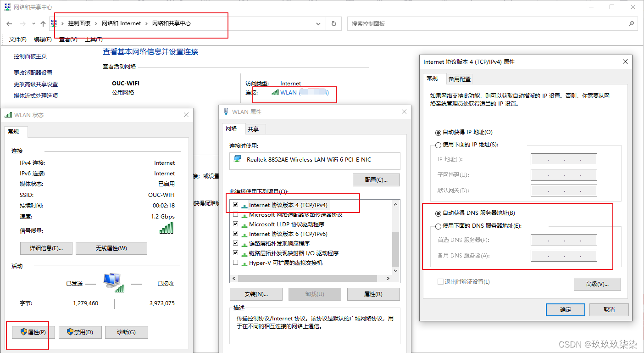This screenshot has height=353, width=644.
Task: Expand chevron after 控制面板 in breadcrumb
Action: [96, 23]
